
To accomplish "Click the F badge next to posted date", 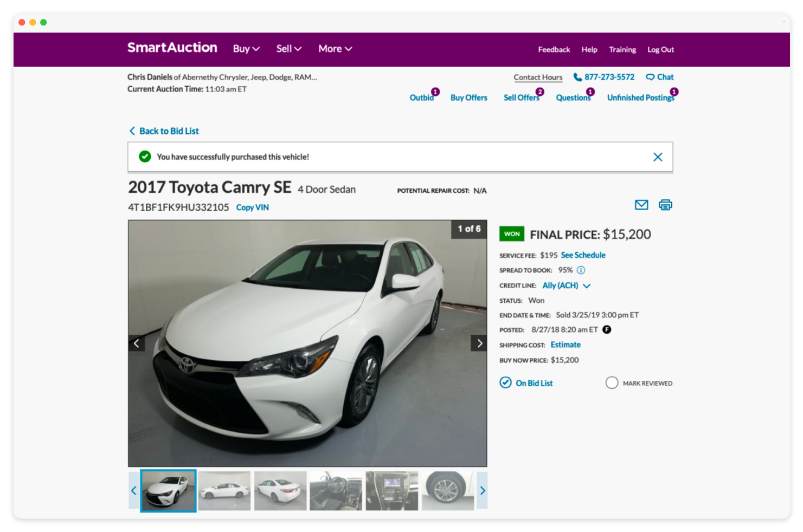I will coord(607,329).
